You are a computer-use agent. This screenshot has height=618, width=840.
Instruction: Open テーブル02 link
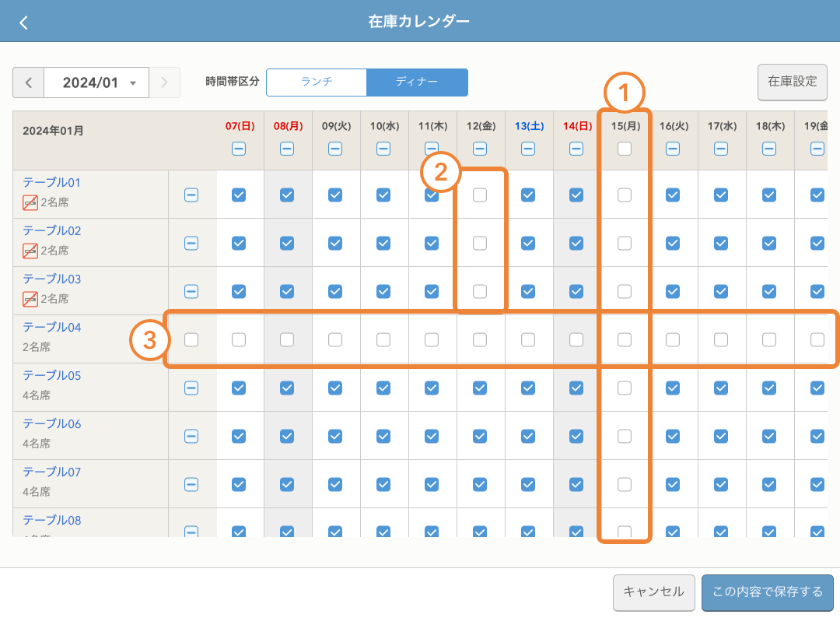pos(51,231)
